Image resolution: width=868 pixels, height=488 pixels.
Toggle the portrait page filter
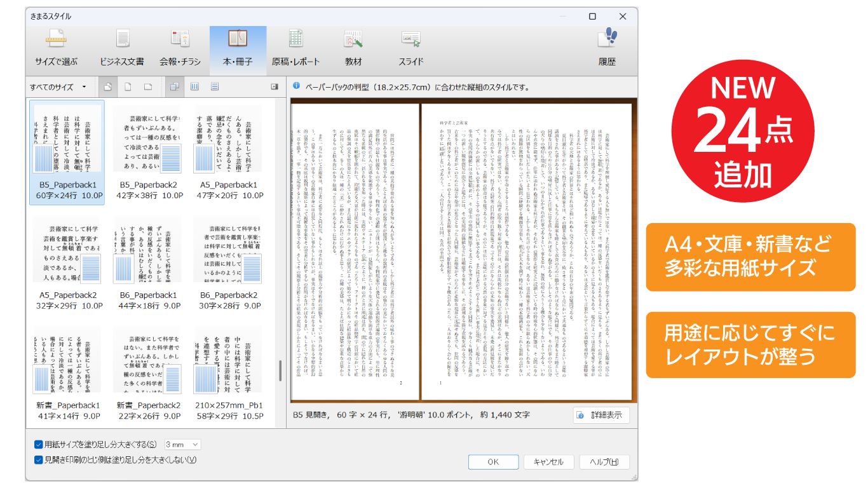point(128,86)
